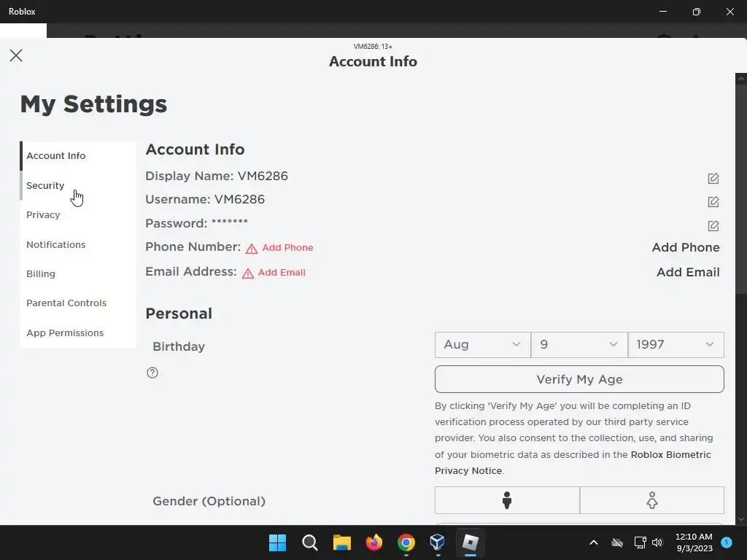This screenshot has height=560, width=747.
Task: Open File Explorer from taskbar
Action: pos(341,542)
